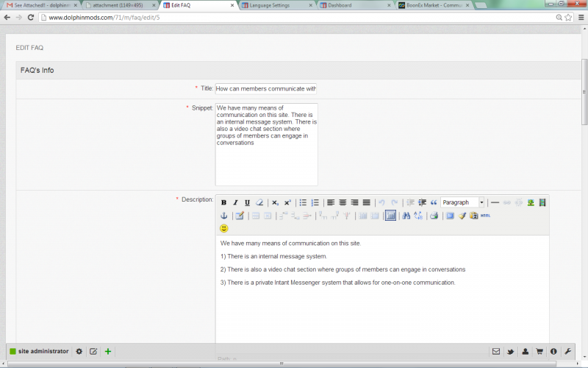Insert an image via the picture icon
588x368 pixels.
tap(531, 202)
